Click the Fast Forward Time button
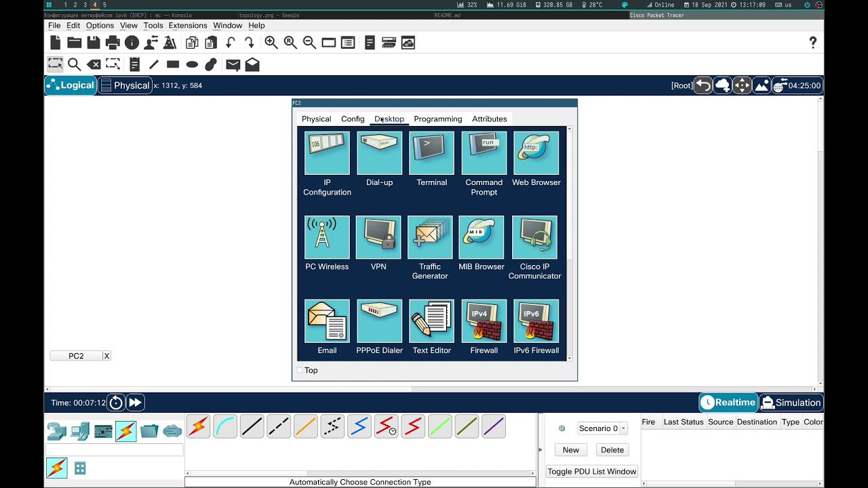868x488 pixels. (135, 403)
